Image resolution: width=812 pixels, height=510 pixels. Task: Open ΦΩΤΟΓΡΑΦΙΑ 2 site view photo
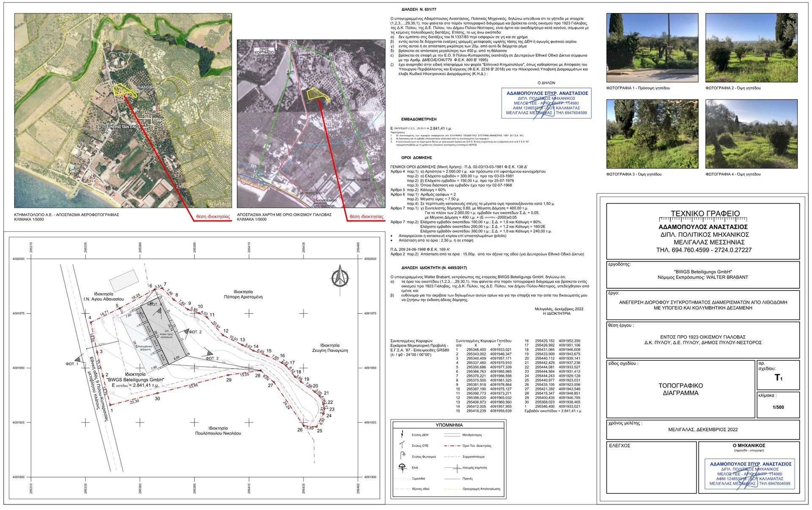click(x=751, y=47)
